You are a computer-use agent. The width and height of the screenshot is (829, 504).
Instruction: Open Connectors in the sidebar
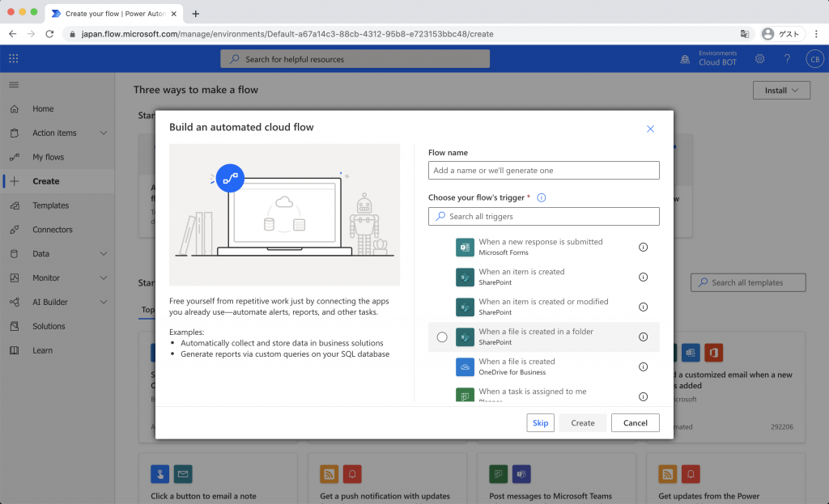(x=57, y=230)
